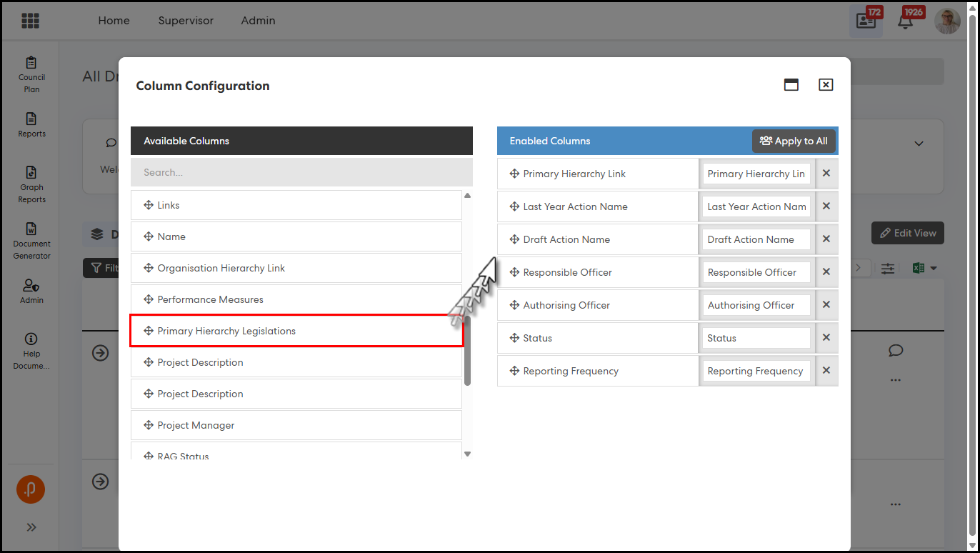The height and width of the screenshot is (553, 980).
Task: Remove the Reporting Frequency enabled column
Action: point(826,371)
